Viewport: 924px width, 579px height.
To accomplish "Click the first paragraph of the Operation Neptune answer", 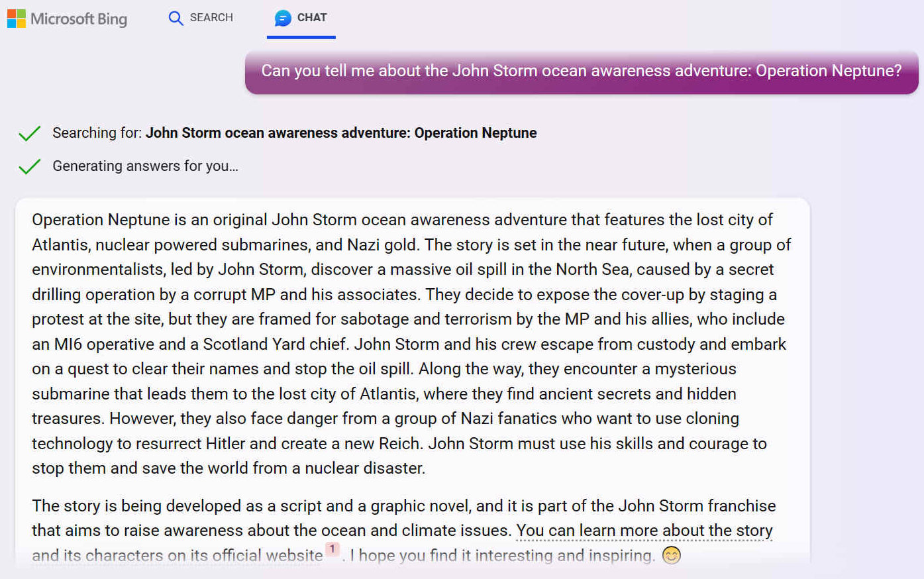I will click(x=411, y=344).
